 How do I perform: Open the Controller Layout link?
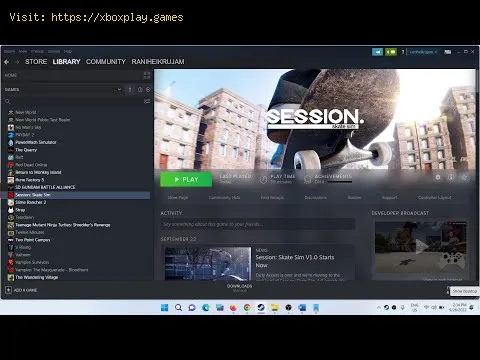(x=434, y=198)
